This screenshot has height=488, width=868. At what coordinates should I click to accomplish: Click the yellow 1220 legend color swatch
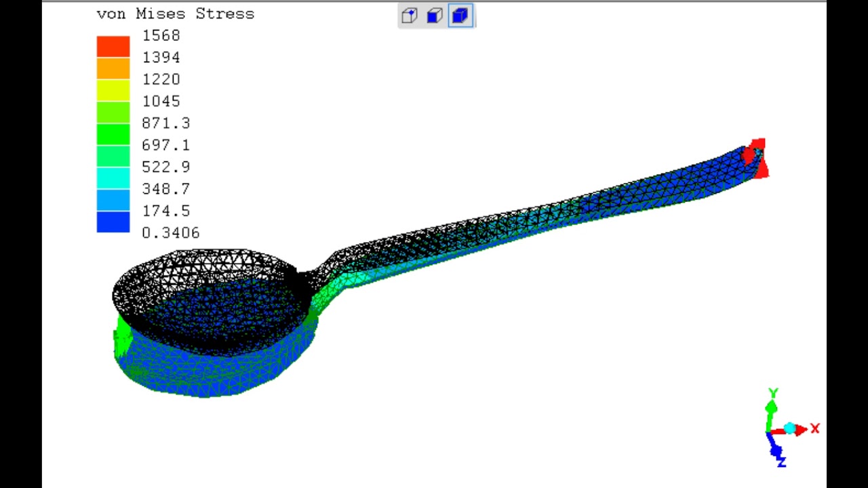tap(113, 90)
